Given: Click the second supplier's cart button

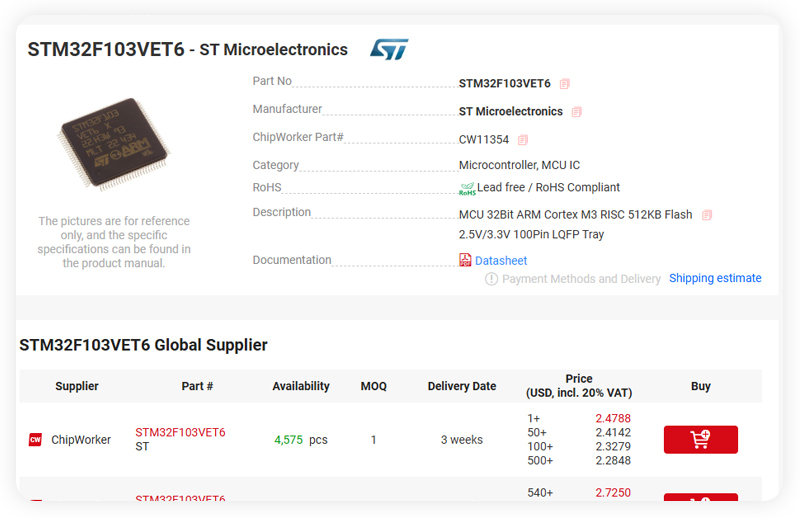Looking at the screenshot, I should coord(701,497).
